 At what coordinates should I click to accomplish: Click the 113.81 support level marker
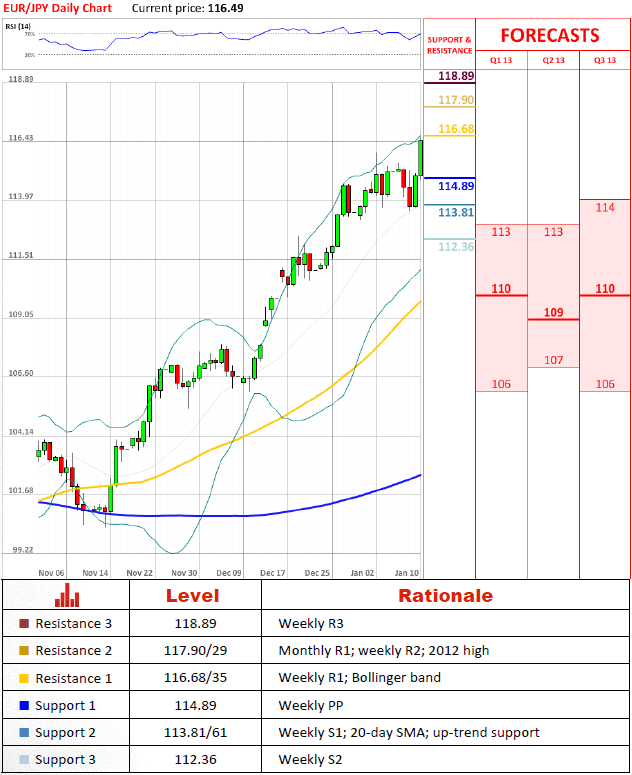coord(456,213)
